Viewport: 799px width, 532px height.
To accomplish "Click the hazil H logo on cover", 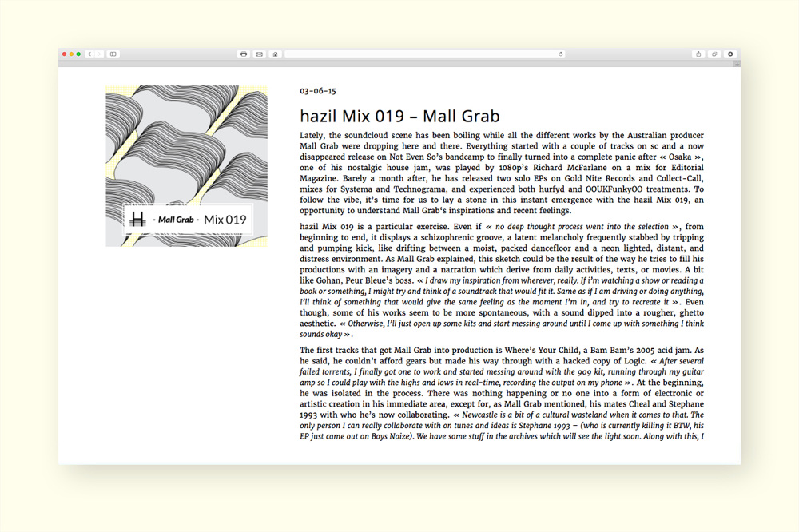I will [x=138, y=219].
